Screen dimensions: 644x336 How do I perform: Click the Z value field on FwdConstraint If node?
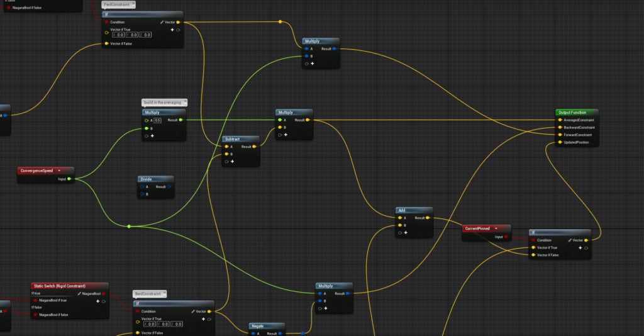pos(145,35)
